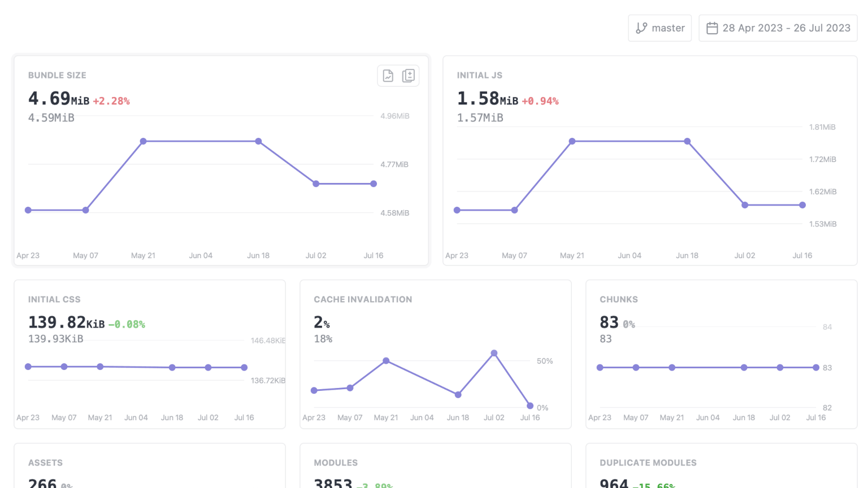Click the 1.72MiB axis label
868x488 pixels.
click(823, 159)
